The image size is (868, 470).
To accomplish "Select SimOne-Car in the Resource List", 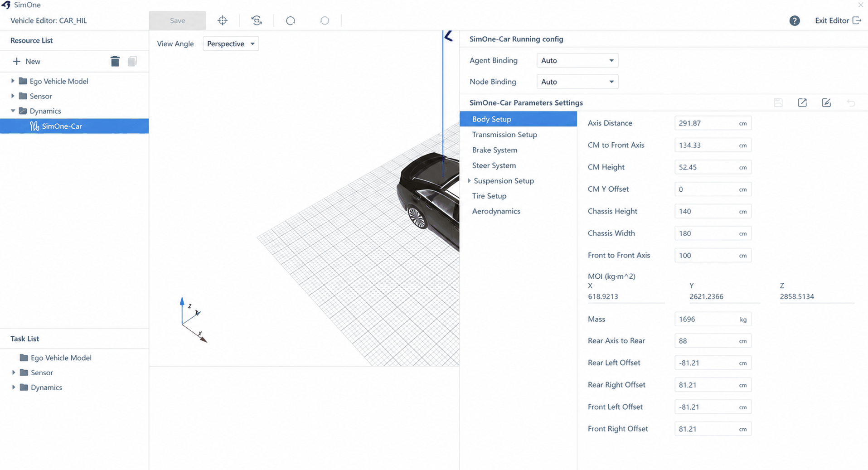I will point(74,126).
